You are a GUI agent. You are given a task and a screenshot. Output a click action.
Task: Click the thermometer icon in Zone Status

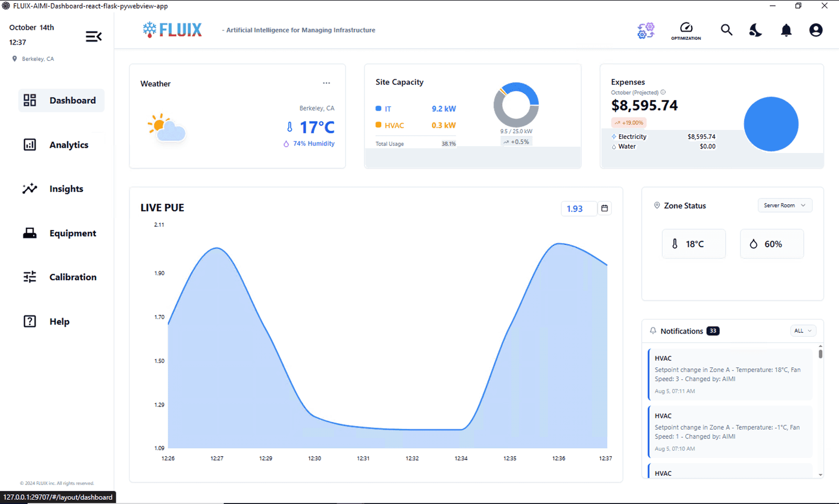coord(675,244)
